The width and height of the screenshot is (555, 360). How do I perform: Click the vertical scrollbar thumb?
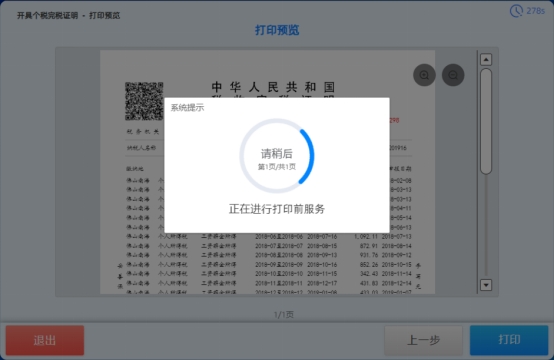pos(486,121)
